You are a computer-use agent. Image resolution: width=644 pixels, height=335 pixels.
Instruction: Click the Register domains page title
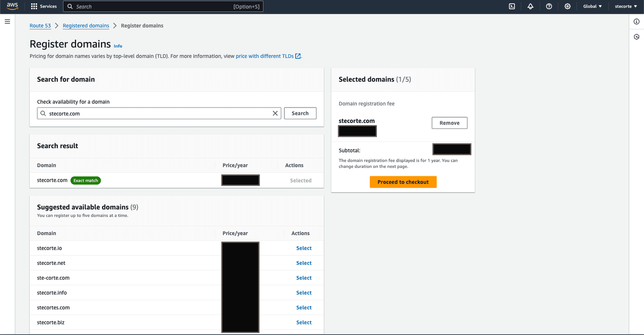click(70, 44)
